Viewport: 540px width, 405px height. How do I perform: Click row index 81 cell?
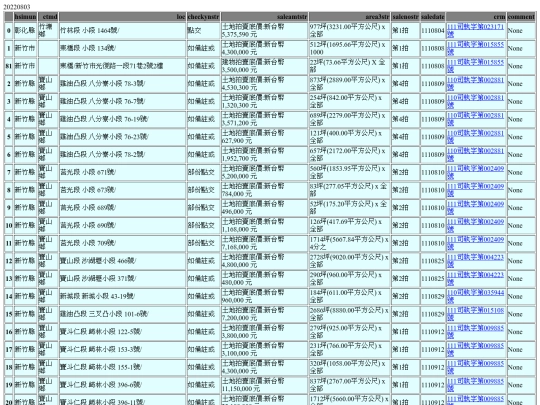(9, 66)
